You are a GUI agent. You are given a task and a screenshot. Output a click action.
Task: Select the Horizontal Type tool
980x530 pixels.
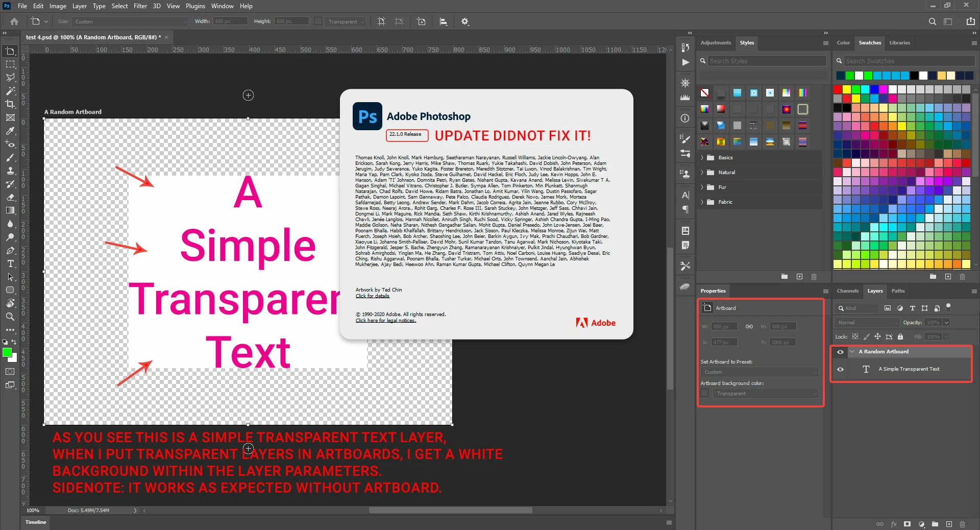pyautogui.click(x=10, y=263)
